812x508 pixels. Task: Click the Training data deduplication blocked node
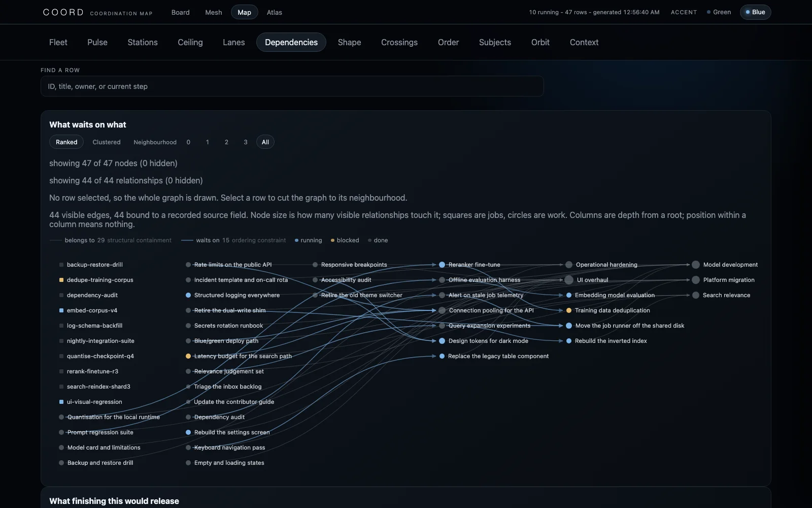point(569,310)
